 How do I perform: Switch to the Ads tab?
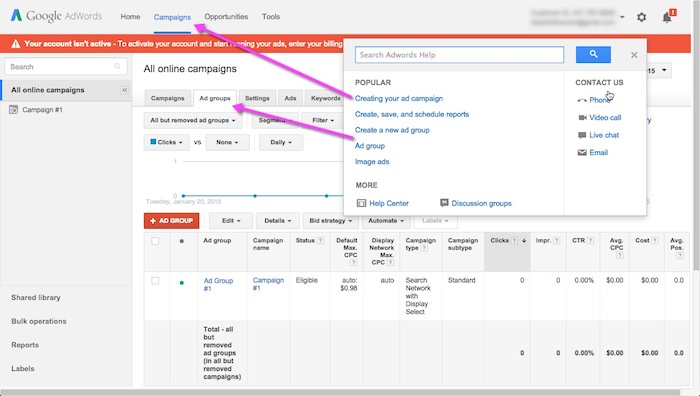[x=290, y=98]
